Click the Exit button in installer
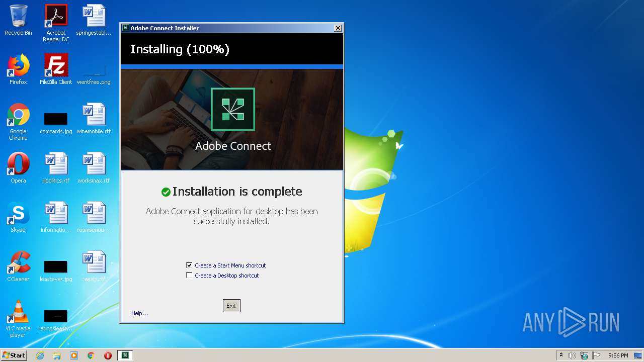The height and width of the screenshot is (362, 644). (231, 306)
